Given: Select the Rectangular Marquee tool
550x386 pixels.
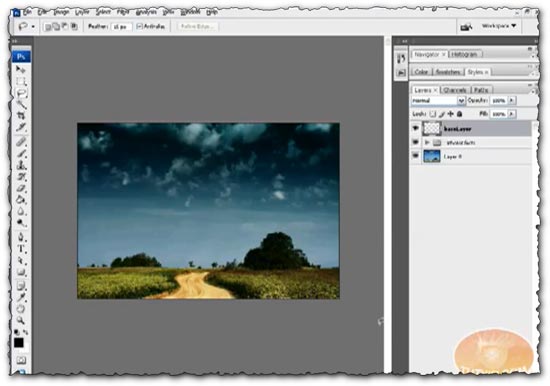Looking at the screenshot, I should [x=21, y=81].
